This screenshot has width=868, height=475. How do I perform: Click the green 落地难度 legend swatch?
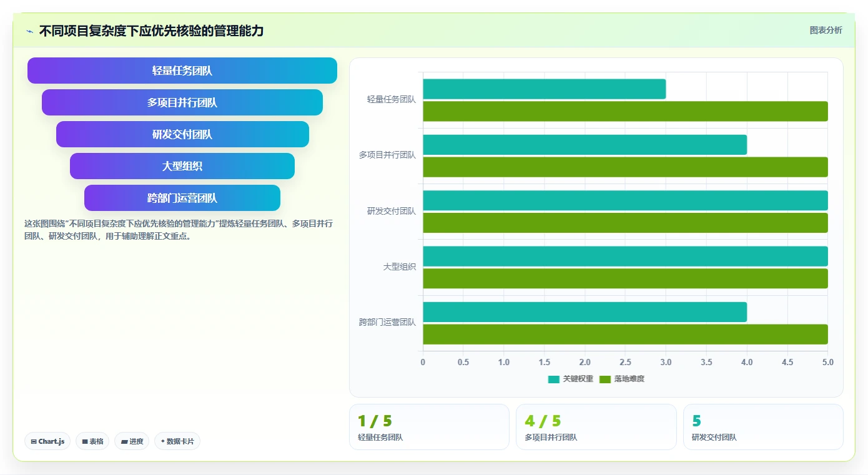[605, 379]
